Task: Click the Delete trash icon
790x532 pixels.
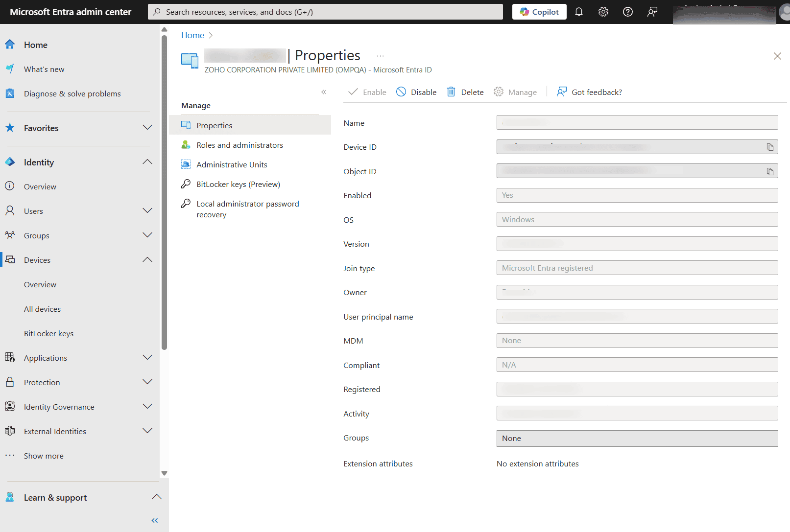Action: pos(451,92)
